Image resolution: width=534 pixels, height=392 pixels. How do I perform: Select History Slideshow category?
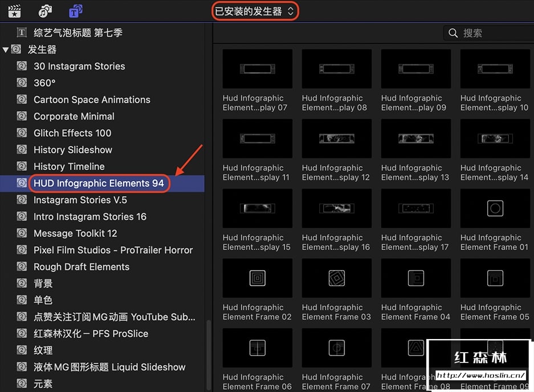(x=73, y=149)
